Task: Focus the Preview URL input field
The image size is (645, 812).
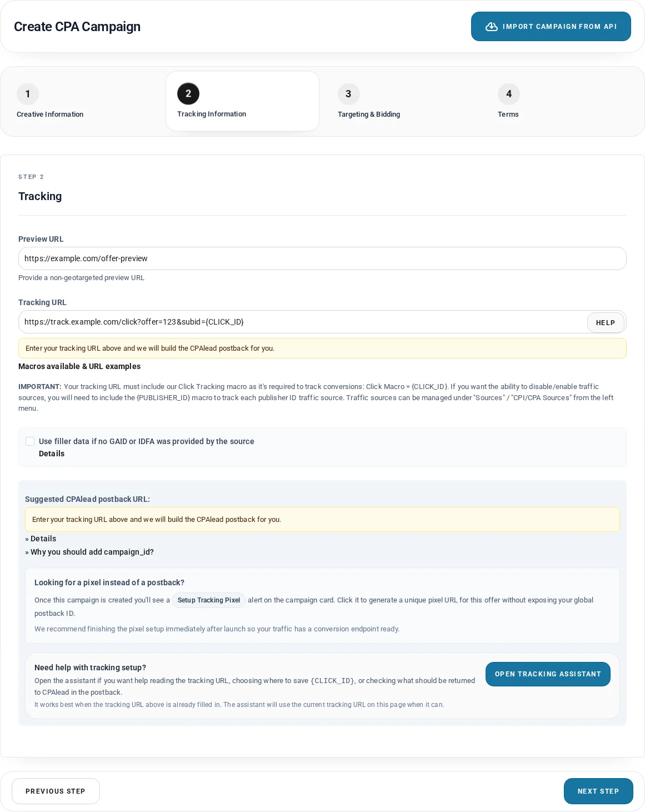Action: point(322,258)
